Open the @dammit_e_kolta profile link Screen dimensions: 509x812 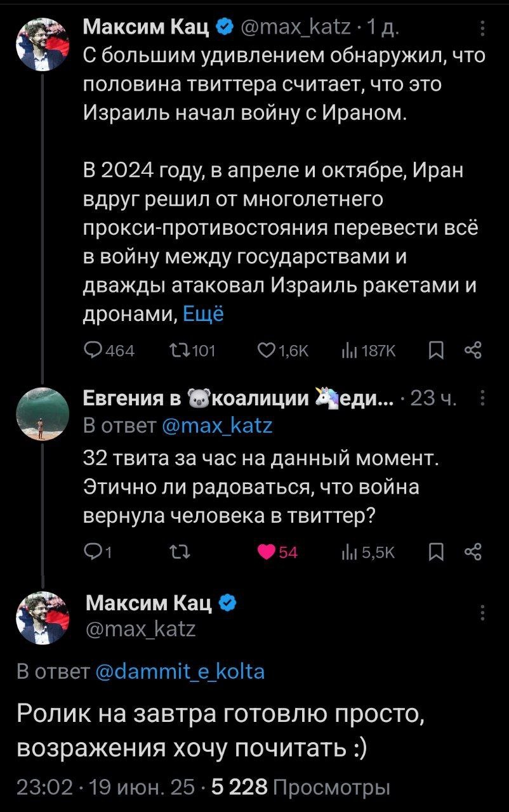pyautogui.click(x=180, y=671)
